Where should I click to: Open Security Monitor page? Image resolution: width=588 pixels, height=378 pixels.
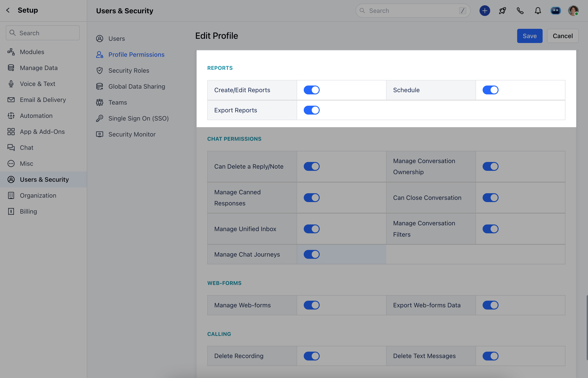coord(132,134)
